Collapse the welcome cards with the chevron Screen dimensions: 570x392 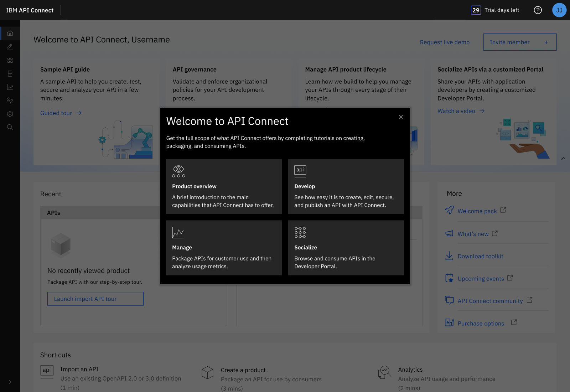(563, 159)
